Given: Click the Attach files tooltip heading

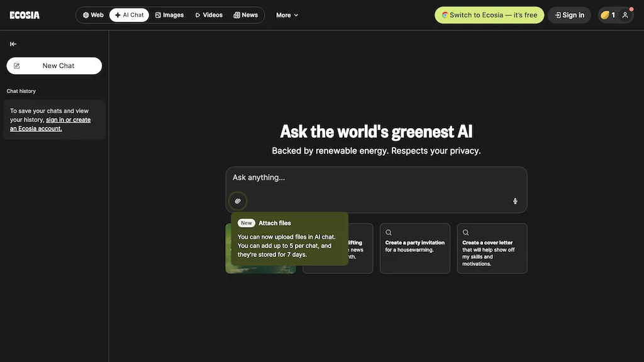Looking at the screenshot, I should point(274,223).
